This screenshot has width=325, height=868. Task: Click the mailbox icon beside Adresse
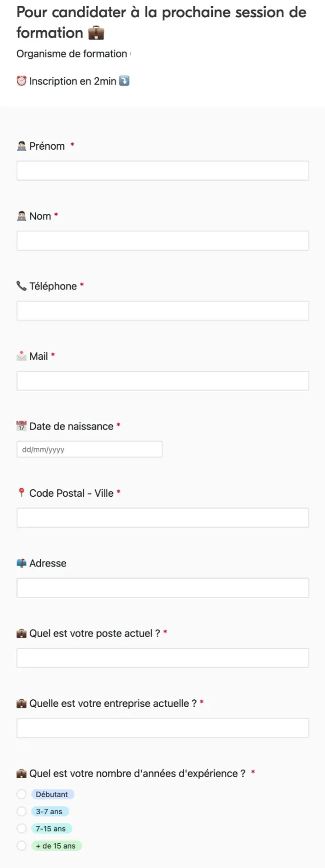click(20, 563)
